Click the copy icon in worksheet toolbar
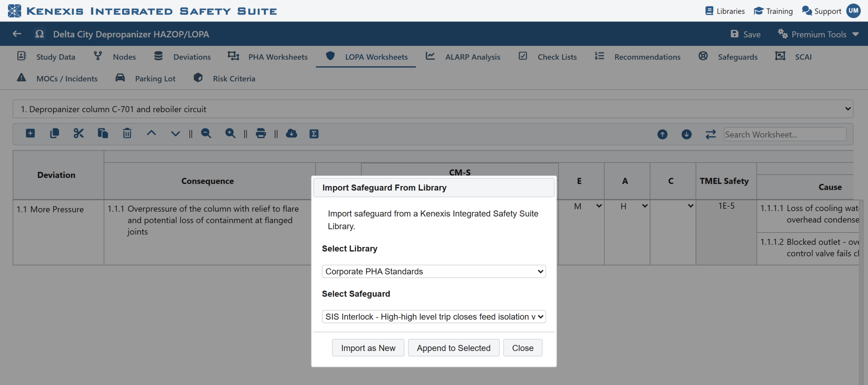 pyautogui.click(x=55, y=133)
